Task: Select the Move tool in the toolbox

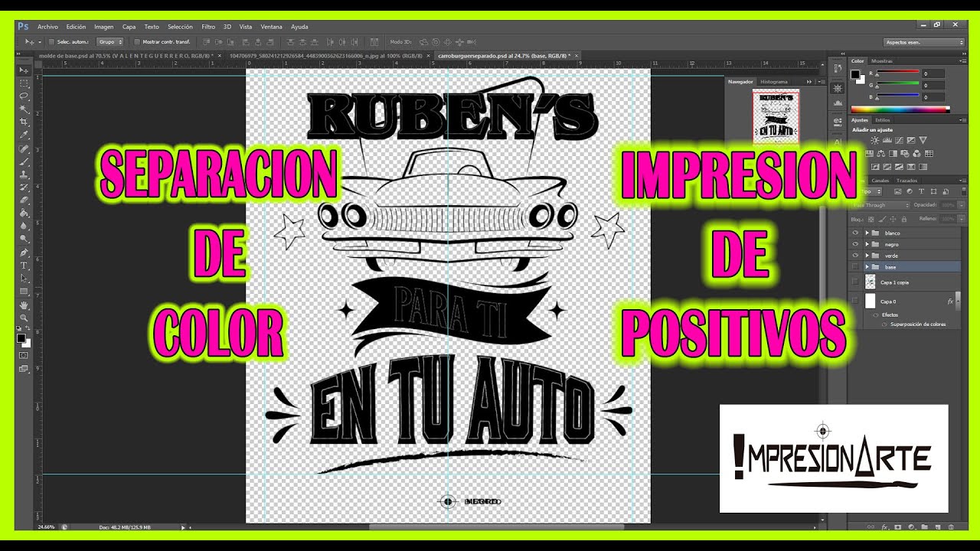Action: tap(24, 70)
